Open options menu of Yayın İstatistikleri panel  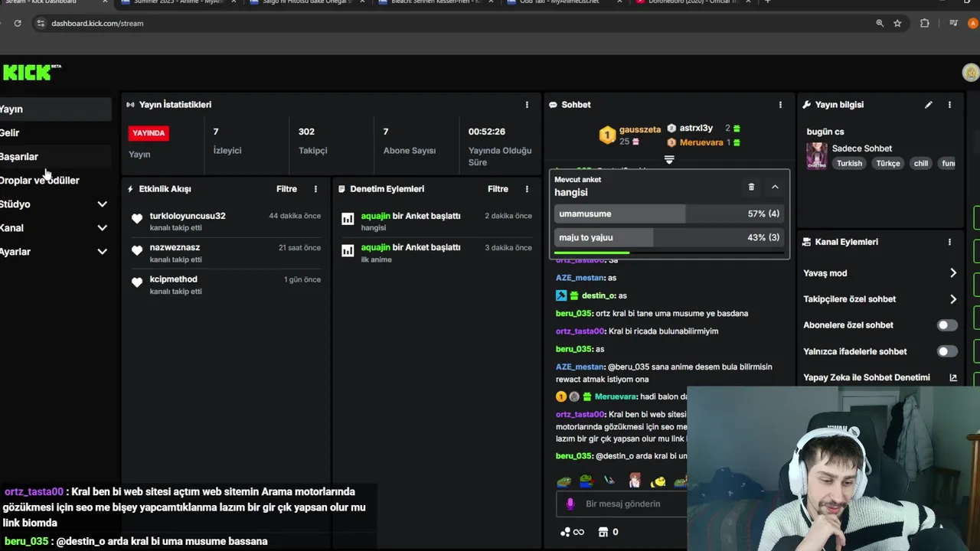click(527, 105)
